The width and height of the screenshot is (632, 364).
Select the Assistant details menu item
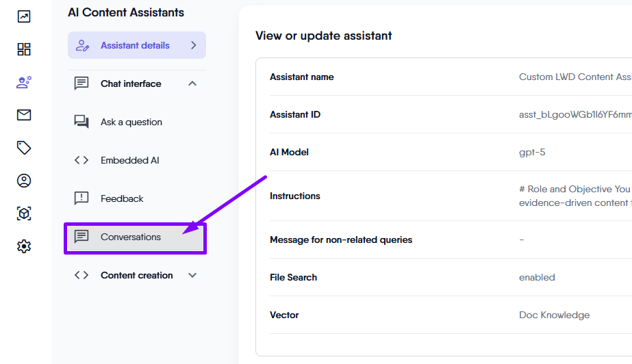135,45
